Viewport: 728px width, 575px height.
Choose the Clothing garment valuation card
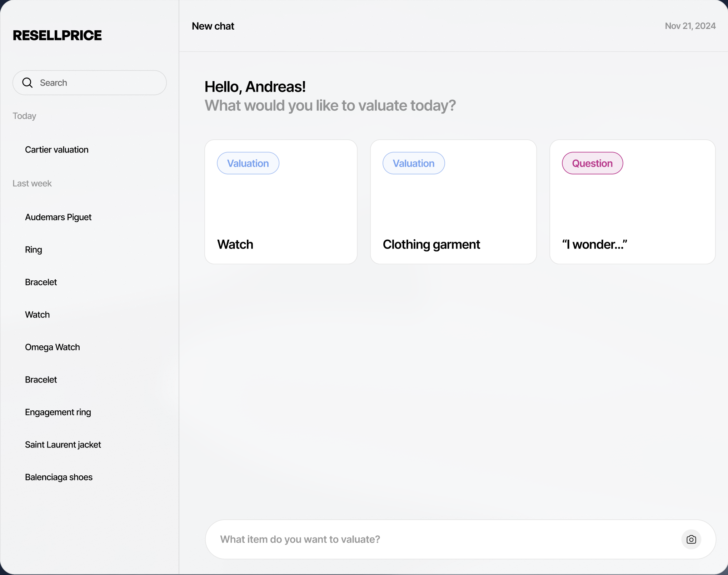pyautogui.click(x=453, y=214)
